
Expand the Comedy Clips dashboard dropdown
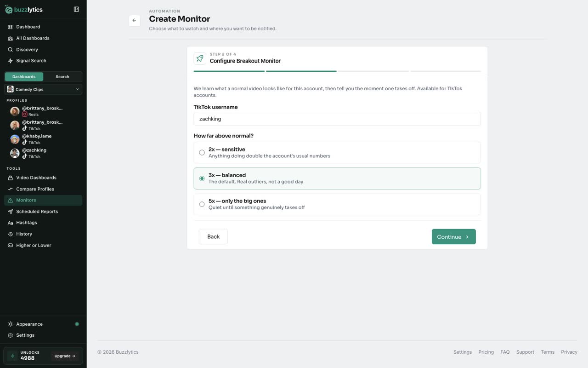pyautogui.click(x=43, y=89)
